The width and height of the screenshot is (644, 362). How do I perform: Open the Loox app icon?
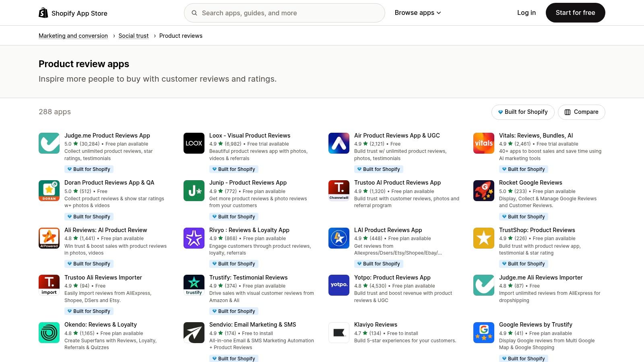tap(194, 143)
